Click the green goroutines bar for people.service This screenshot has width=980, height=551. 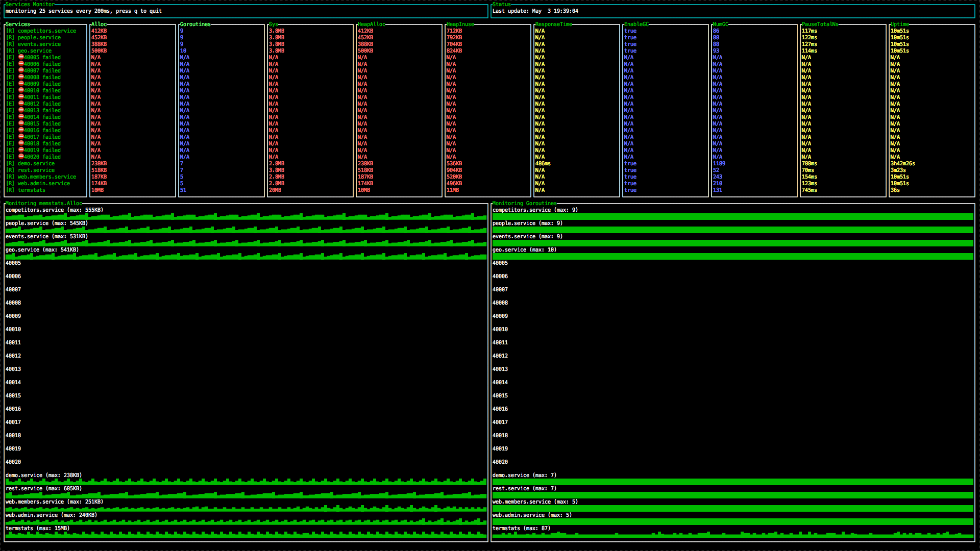(x=732, y=230)
